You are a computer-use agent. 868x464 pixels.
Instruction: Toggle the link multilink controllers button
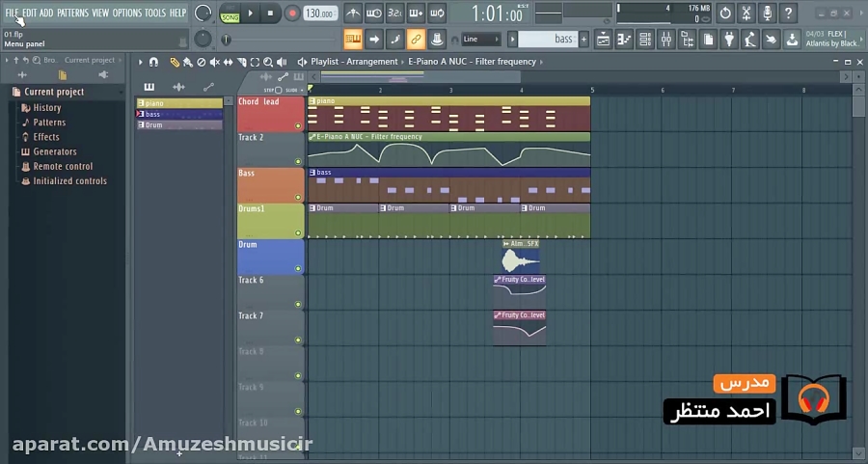pos(416,40)
